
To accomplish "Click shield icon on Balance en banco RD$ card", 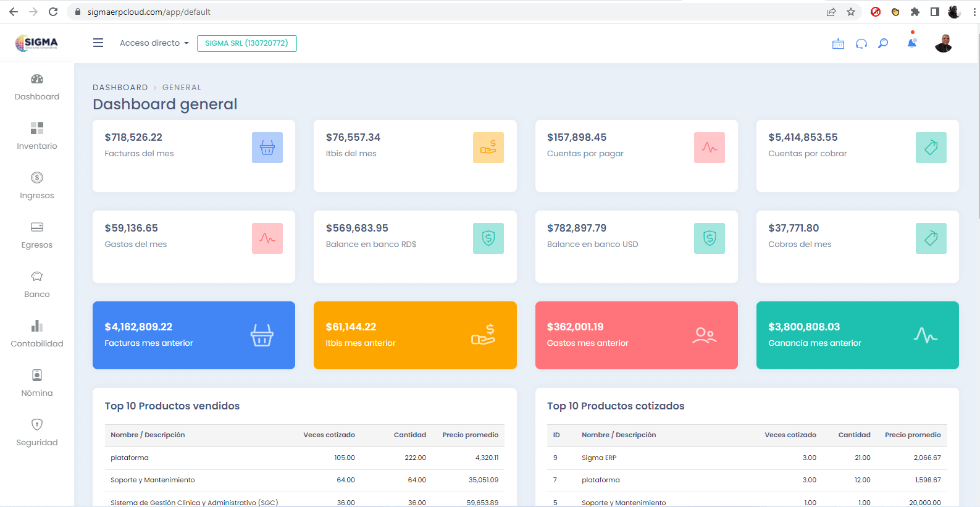I will (x=488, y=238).
